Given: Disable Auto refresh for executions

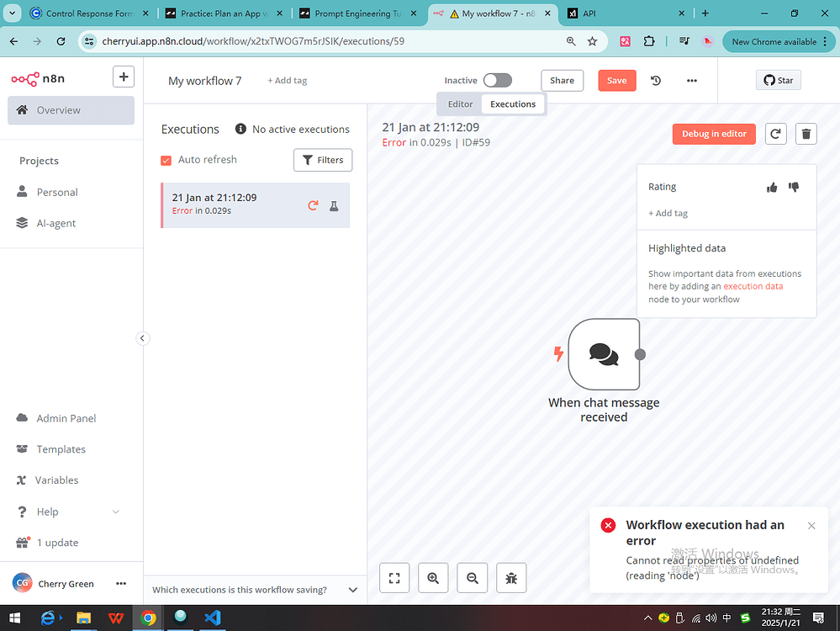Looking at the screenshot, I should pyautogui.click(x=166, y=159).
